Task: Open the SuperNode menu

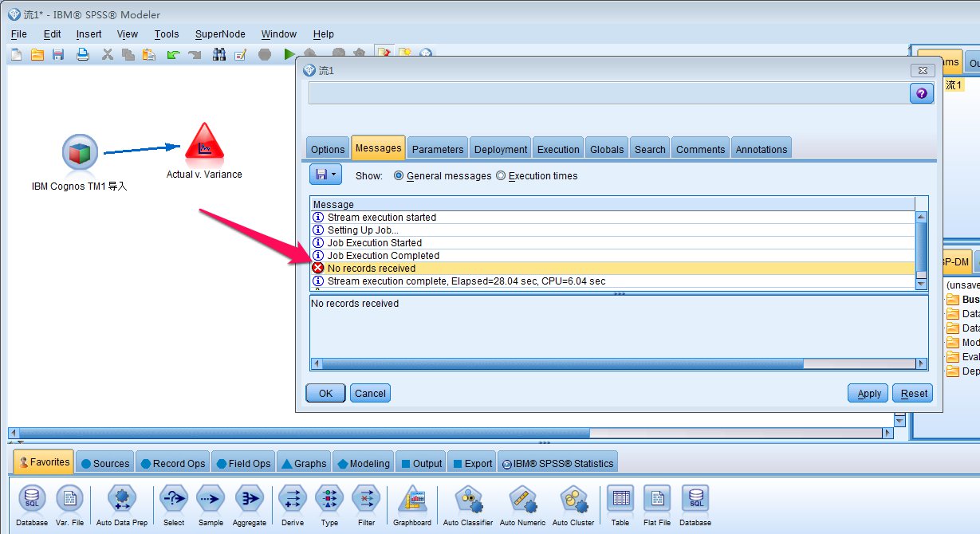Action: (220, 34)
